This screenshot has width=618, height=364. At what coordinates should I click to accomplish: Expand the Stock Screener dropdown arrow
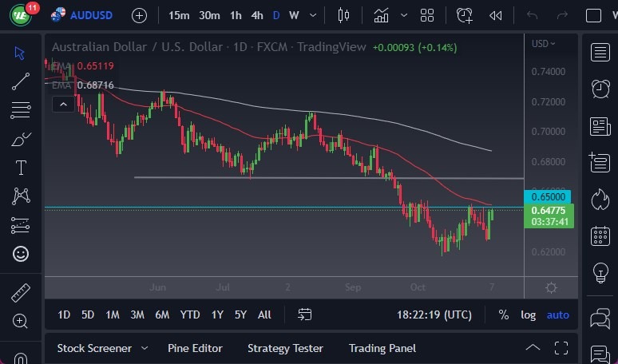pos(145,348)
